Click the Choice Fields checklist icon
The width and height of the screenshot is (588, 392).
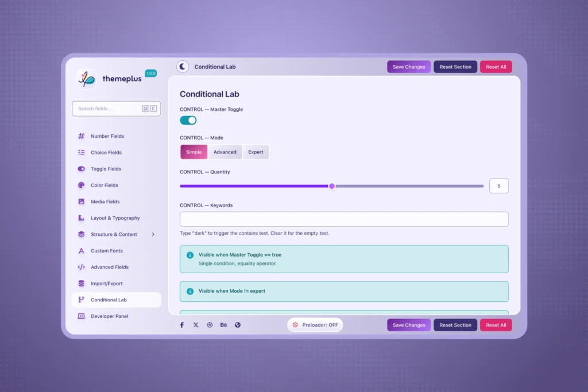(x=82, y=153)
